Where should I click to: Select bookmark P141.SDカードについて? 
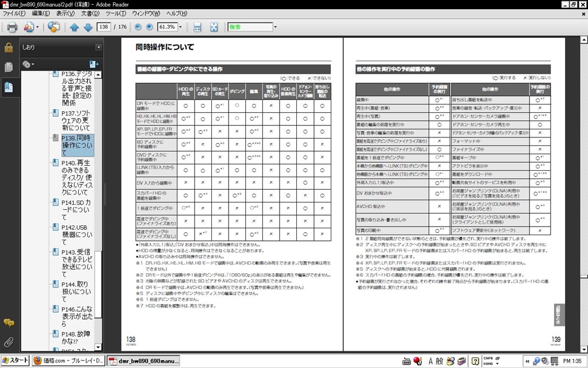point(76,210)
